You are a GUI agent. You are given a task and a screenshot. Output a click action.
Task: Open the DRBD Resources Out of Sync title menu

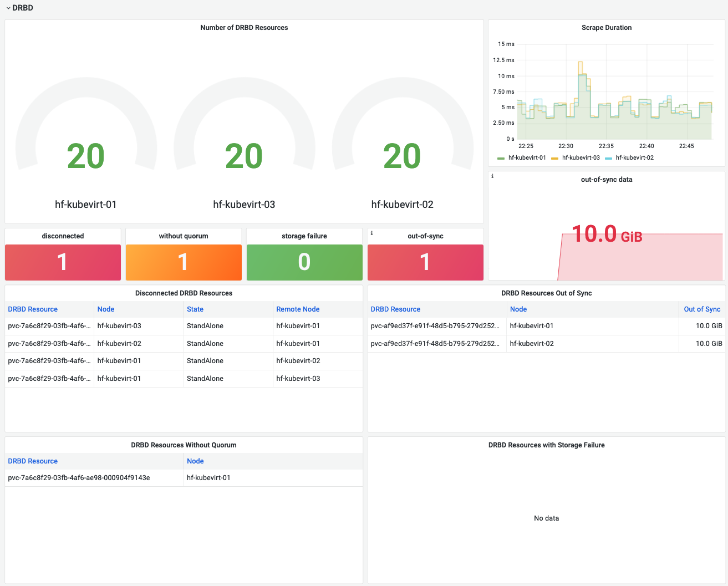pos(546,293)
